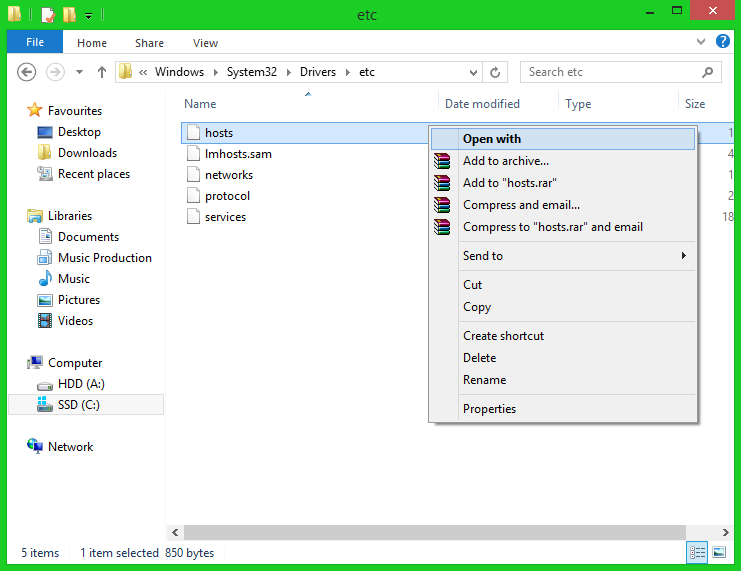Open the Help question mark icon
The width and height of the screenshot is (741, 571).
723,42
